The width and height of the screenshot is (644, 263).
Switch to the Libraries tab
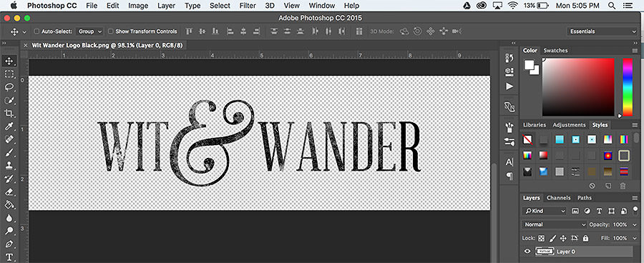pyautogui.click(x=535, y=125)
